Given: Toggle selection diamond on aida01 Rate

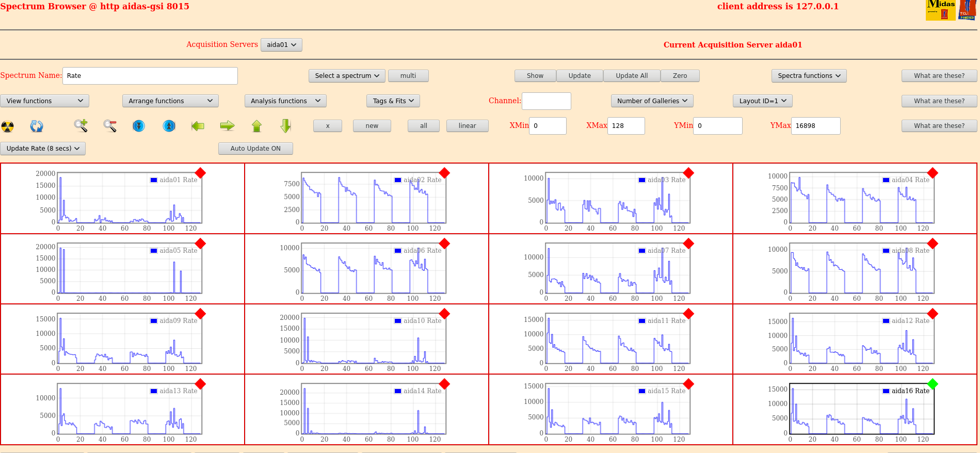Looking at the screenshot, I should click(x=200, y=173).
